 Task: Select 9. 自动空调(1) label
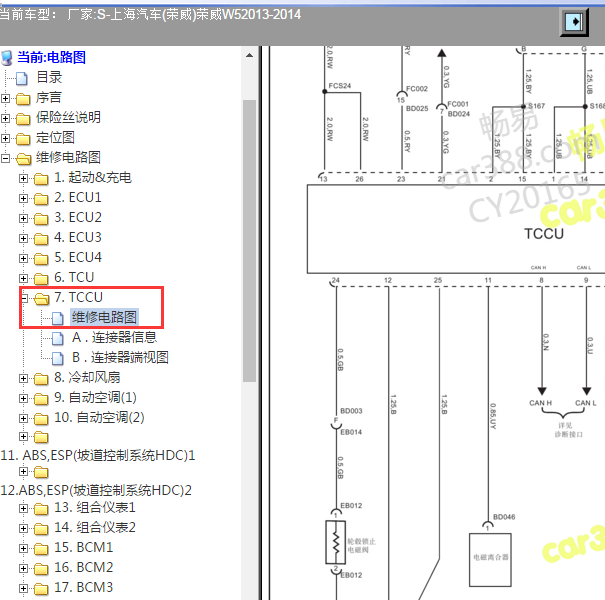point(95,398)
